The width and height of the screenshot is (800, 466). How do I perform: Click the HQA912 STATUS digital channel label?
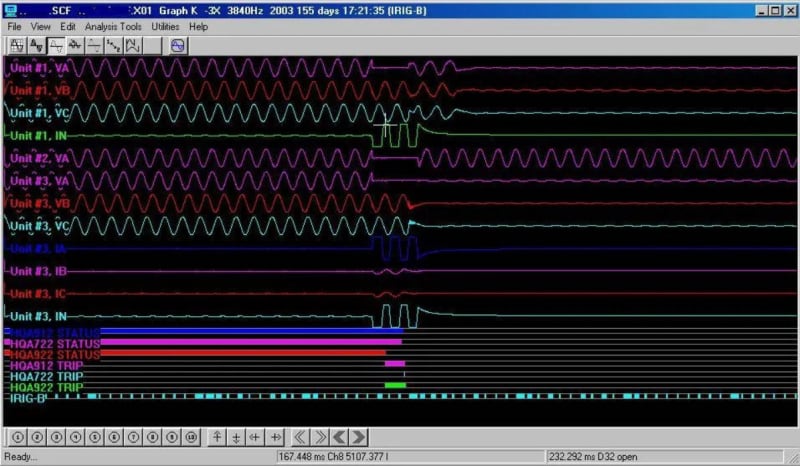pos(54,331)
